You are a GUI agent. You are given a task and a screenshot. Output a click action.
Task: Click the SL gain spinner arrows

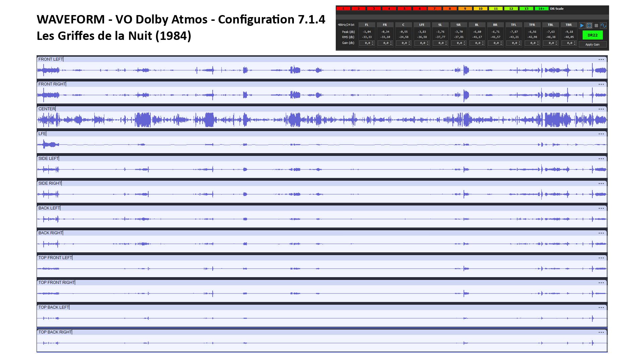pyautogui.click(x=446, y=43)
